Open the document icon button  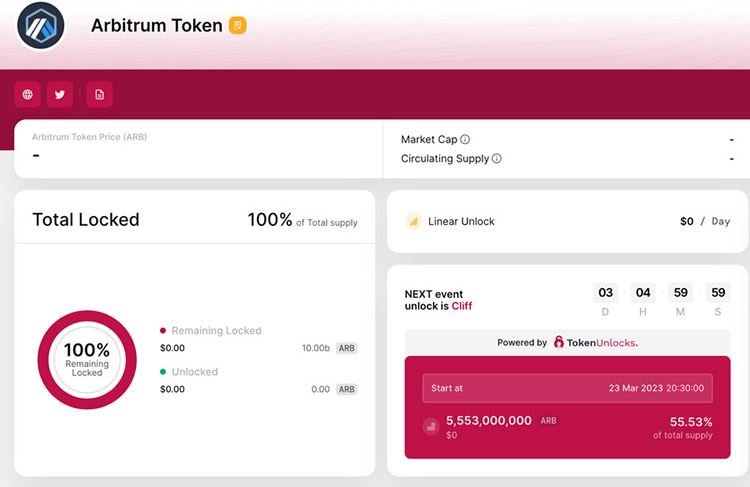pyautogui.click(x=99, y=95)
